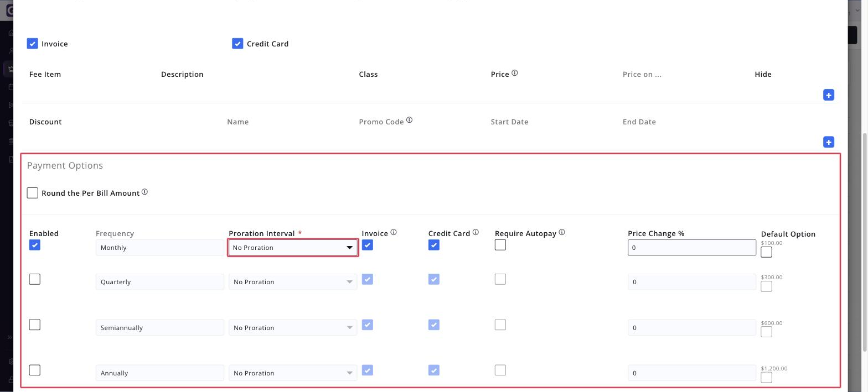Check Default Option for the Semiannually $600.00 row
The width and height of the screenshot is (868, 392).
click(x=767, y=332)
